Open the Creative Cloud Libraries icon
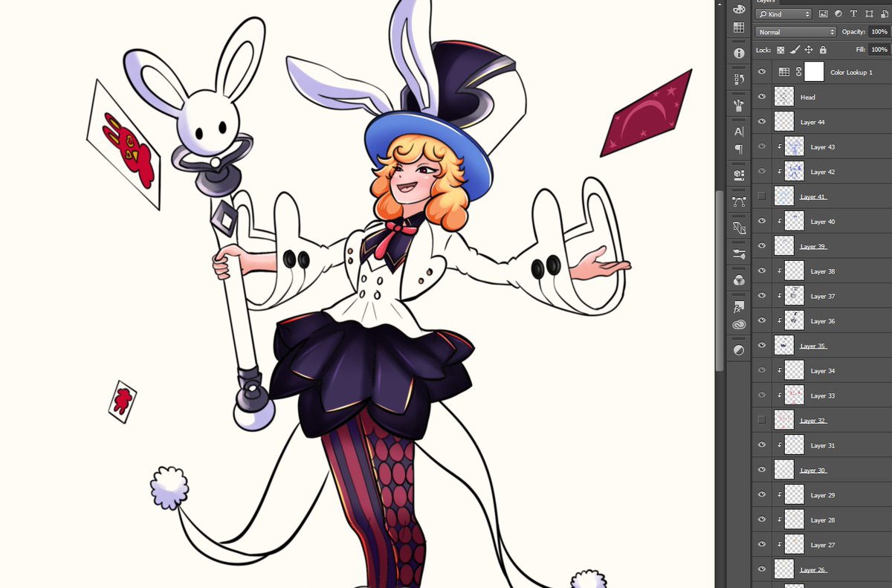892x588 pixels. (738, 324)
